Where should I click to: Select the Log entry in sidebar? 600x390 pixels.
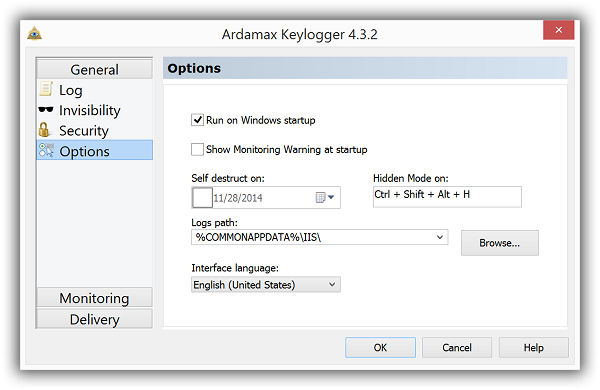click(95, 90)
